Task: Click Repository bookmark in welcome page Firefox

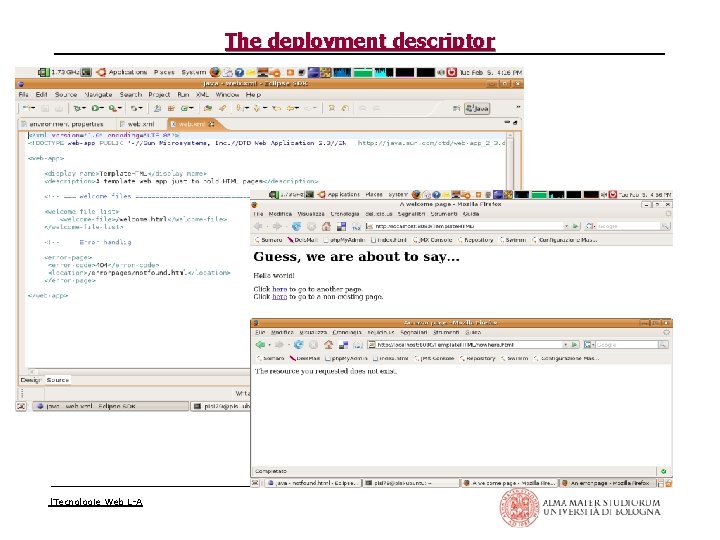Action: pos(475,240)
